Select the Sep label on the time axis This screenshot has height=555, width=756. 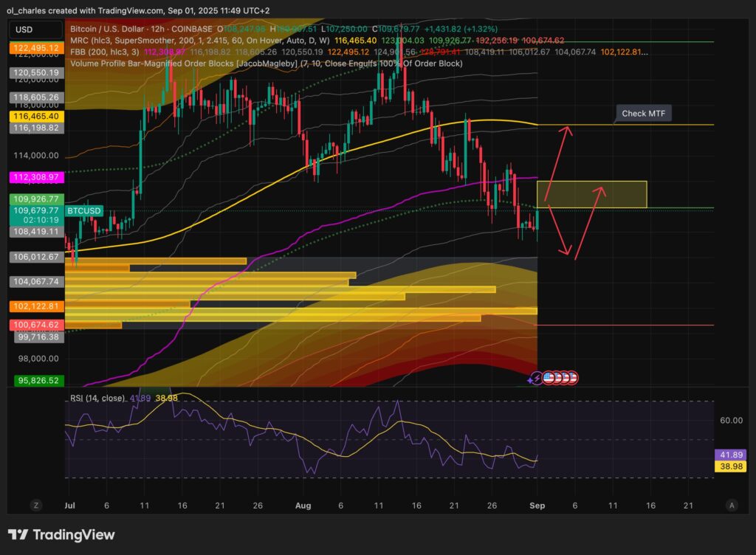[x=537, y=506]
